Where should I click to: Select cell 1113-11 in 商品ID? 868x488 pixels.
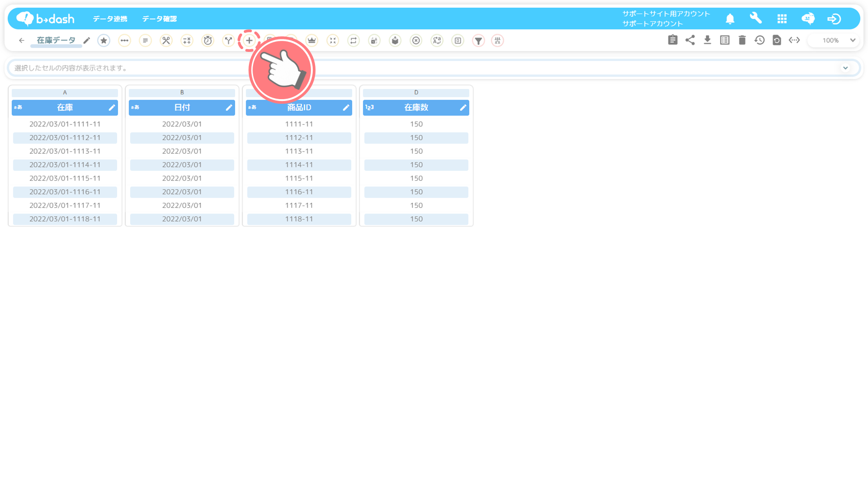click(x=299, y=151)
